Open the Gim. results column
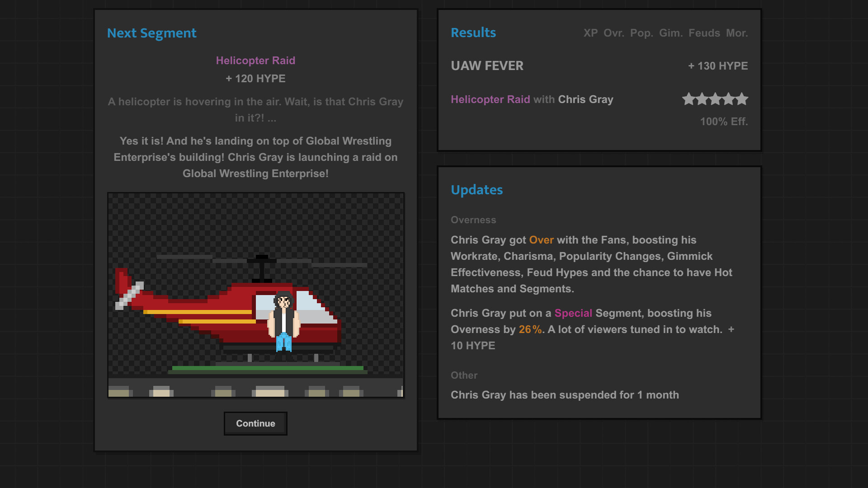 (670, 33)
